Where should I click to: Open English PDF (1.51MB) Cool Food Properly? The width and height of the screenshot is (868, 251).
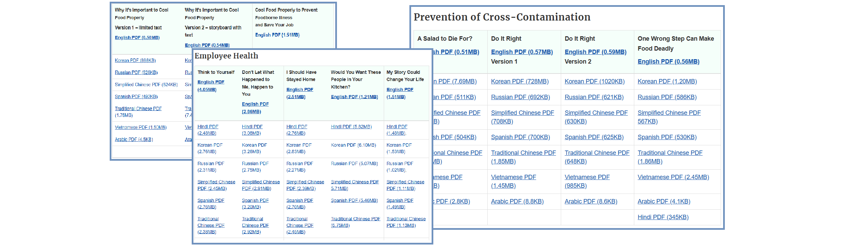pyautogui.click(x=277, y=35)
